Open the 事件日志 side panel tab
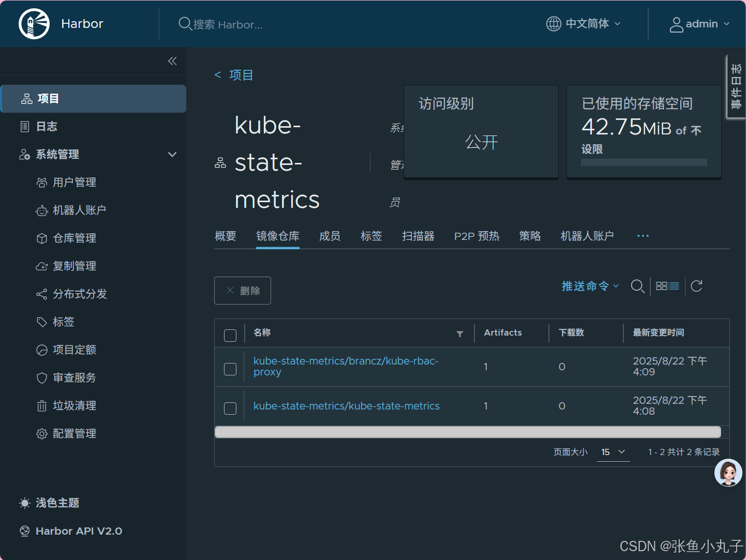The image size is (746, 560). (x=736, y=86)
